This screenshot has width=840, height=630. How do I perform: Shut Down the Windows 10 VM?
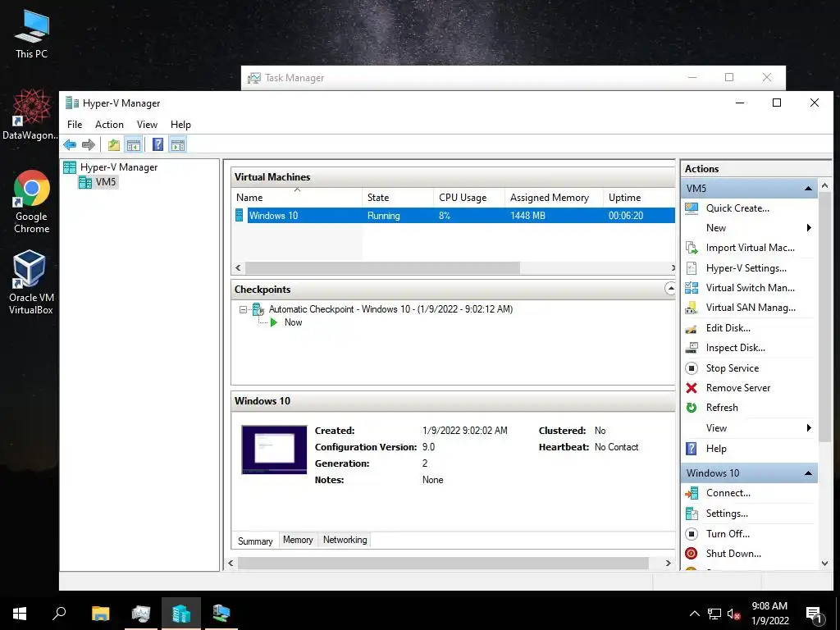pyautogui.click(x=733, y=554)
